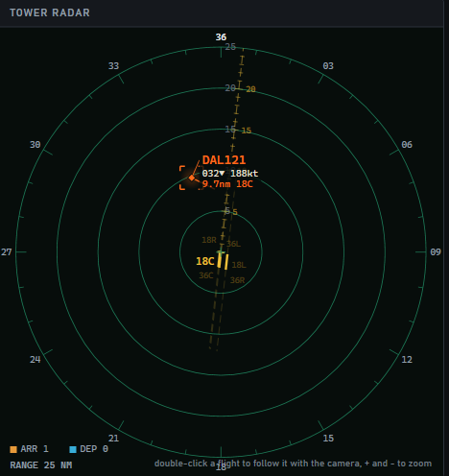
Task: Click the gray 25 range ring label
Action: point(230,47)
